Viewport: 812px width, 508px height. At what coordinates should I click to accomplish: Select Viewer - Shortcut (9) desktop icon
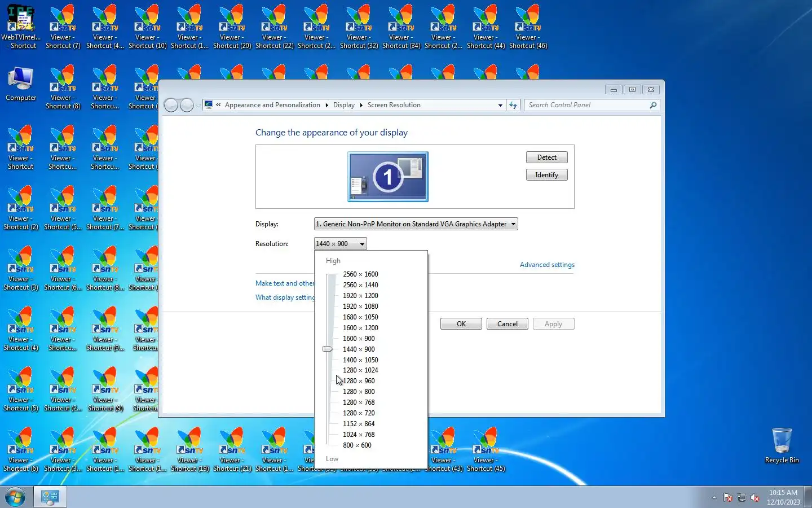point(105,389)
